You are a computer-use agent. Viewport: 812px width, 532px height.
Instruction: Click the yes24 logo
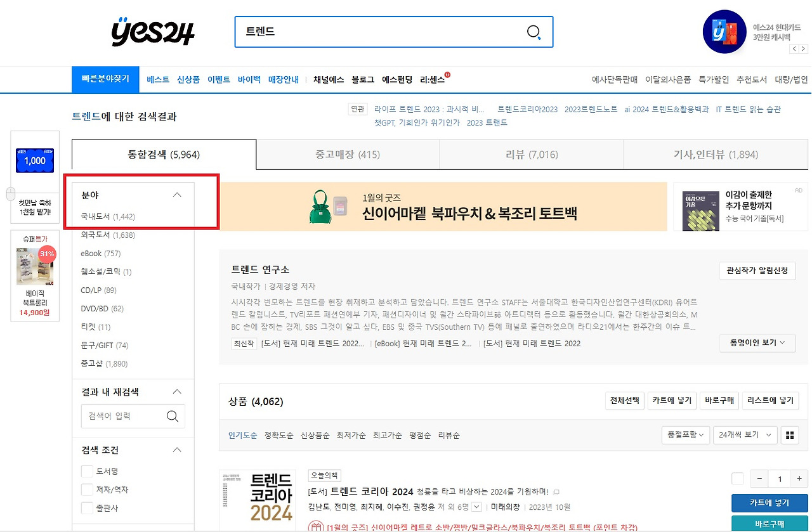coord(152,32)
